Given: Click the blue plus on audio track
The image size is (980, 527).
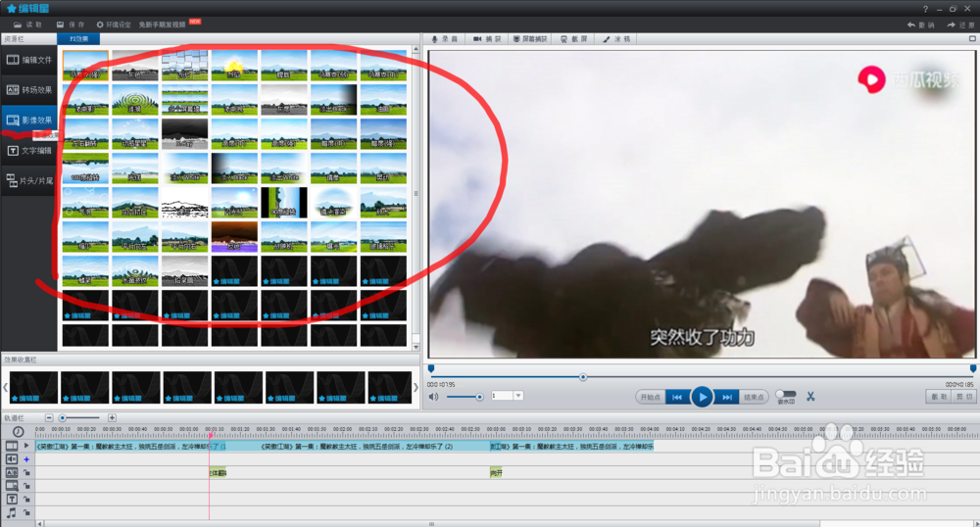Looking at the screenshot, I should coord(26,459).
